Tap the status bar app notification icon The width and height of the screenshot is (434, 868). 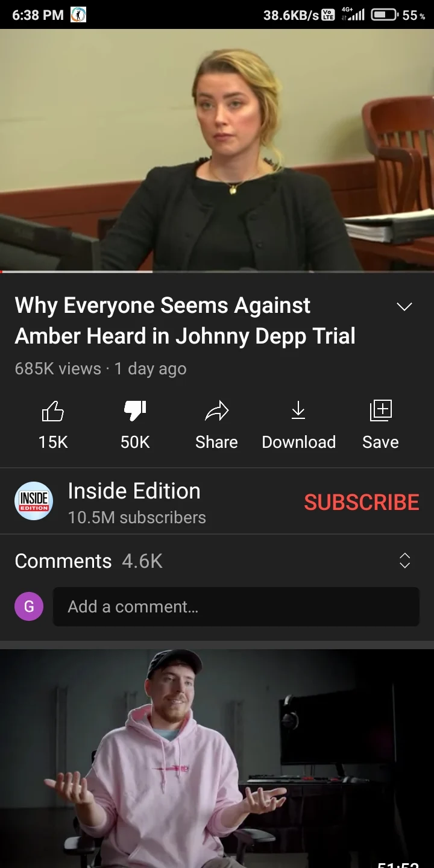coord(78,14)
